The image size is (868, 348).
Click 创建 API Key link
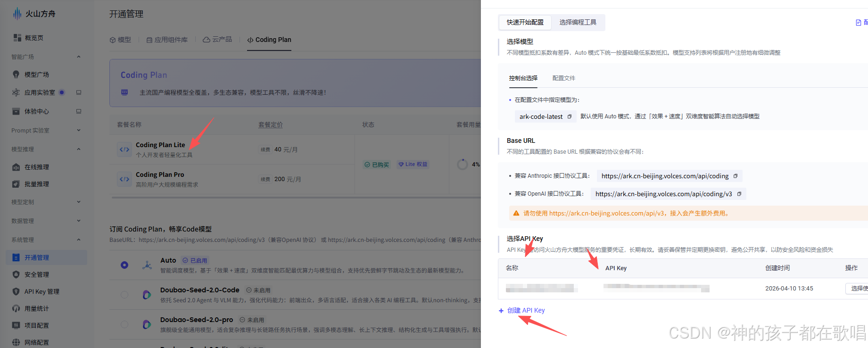click(521, 310)
